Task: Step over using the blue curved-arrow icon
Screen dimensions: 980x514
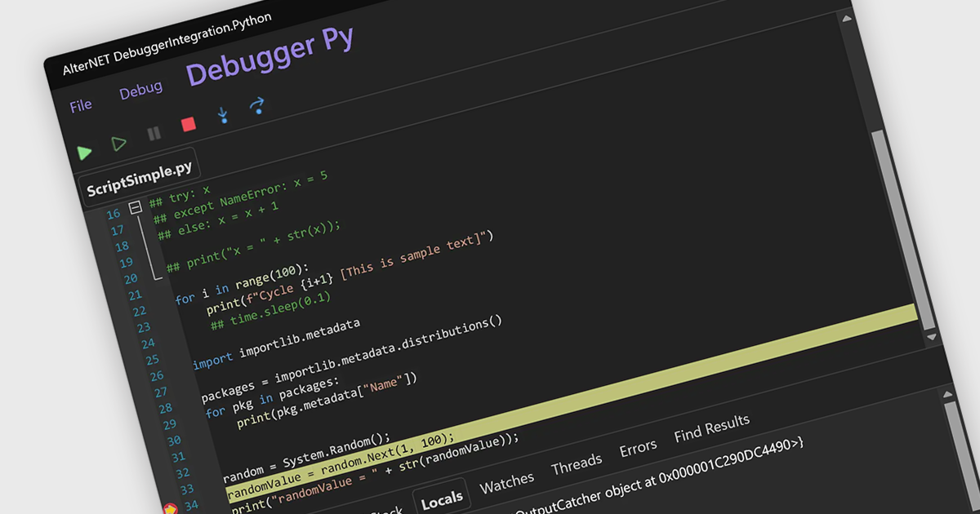Action: (256, 105)
